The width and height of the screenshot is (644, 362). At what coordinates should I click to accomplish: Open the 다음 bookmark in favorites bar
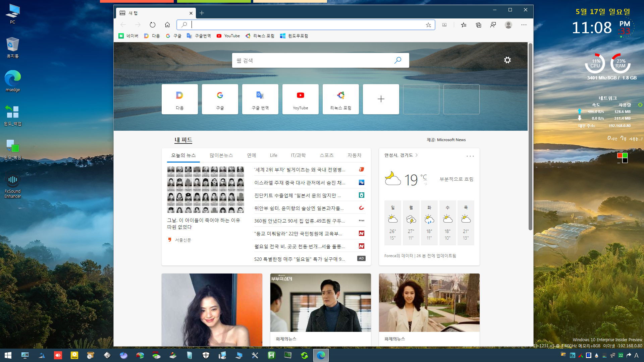152,36
